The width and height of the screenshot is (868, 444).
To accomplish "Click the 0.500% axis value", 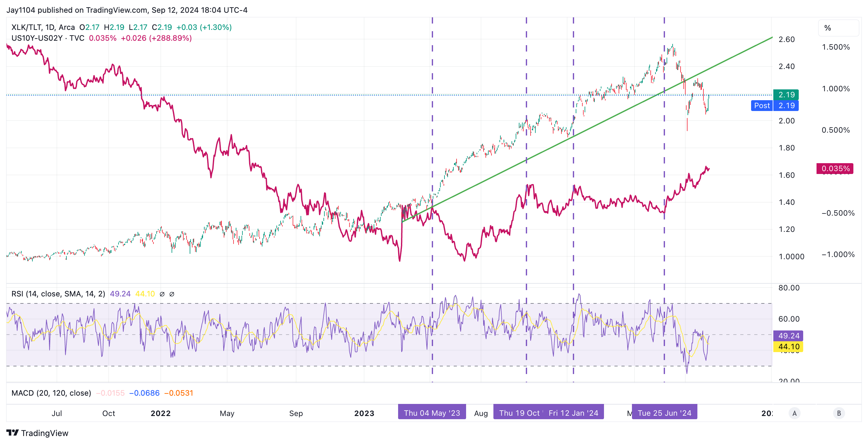I will click(x=836, y=130).
